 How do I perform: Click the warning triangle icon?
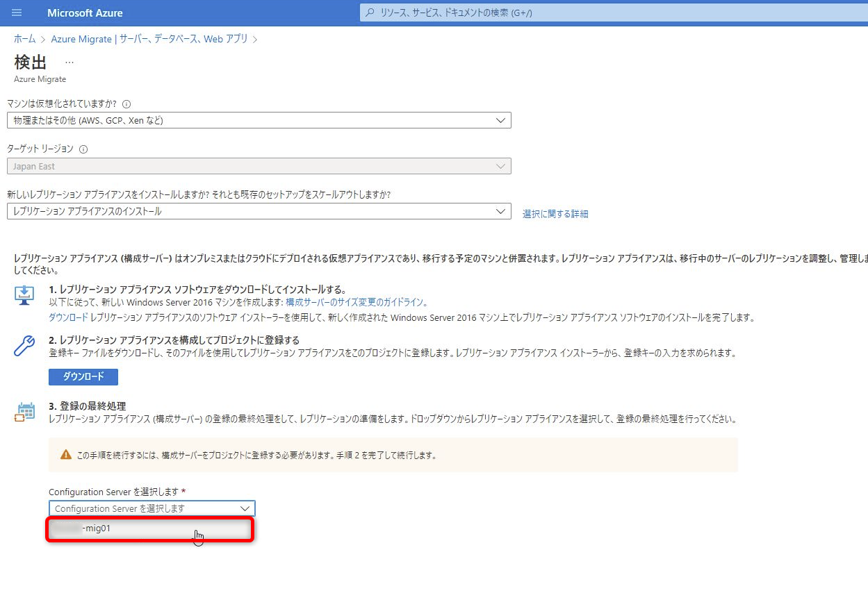pyautogui.click(x=66, y=455)
